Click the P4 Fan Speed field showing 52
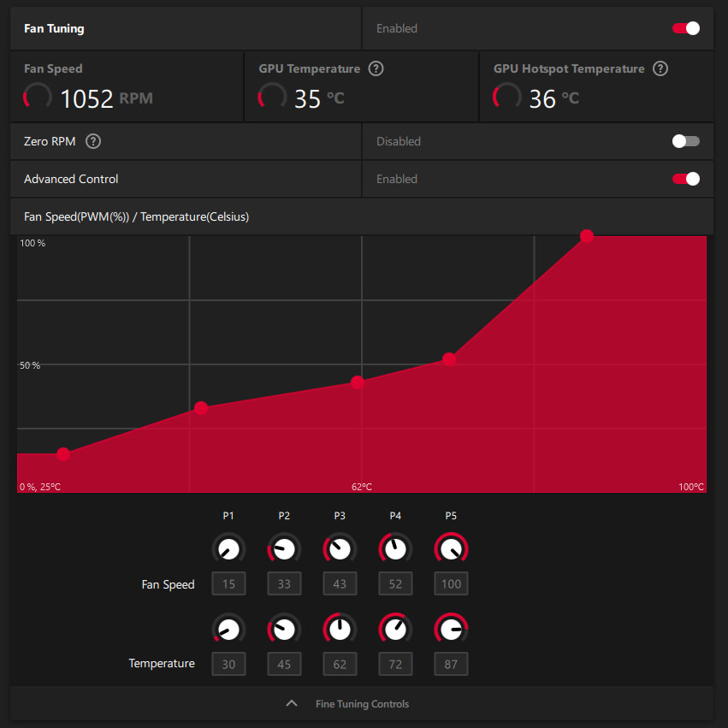This screenshot has width=728, height=728. [395, 584]
